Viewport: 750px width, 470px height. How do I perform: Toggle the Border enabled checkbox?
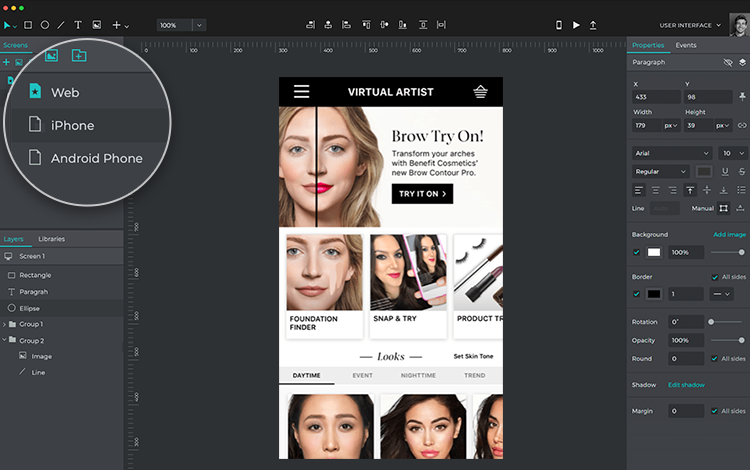636,294
